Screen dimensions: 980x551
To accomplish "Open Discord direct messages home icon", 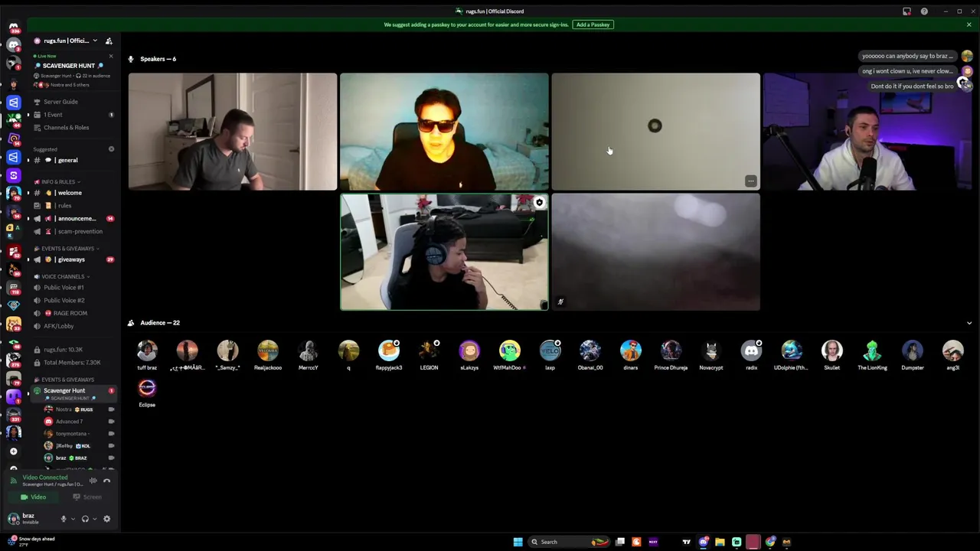I will pyautogui.click(x=13, y=28).
